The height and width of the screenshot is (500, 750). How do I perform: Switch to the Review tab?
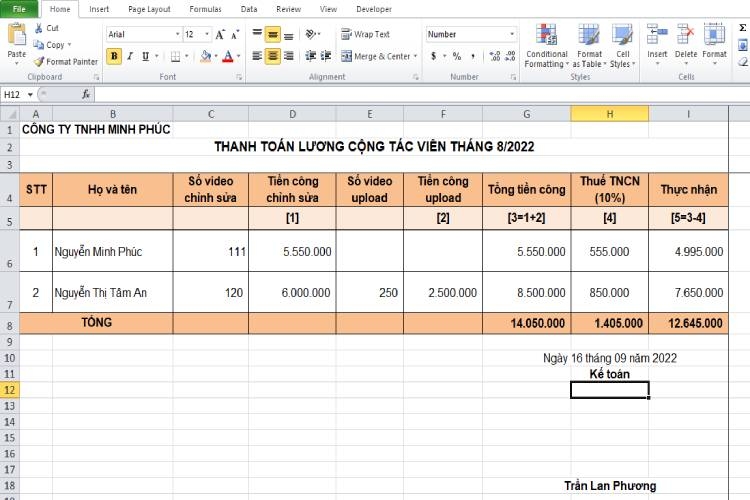pyautogui.click(x=288, y=9)
